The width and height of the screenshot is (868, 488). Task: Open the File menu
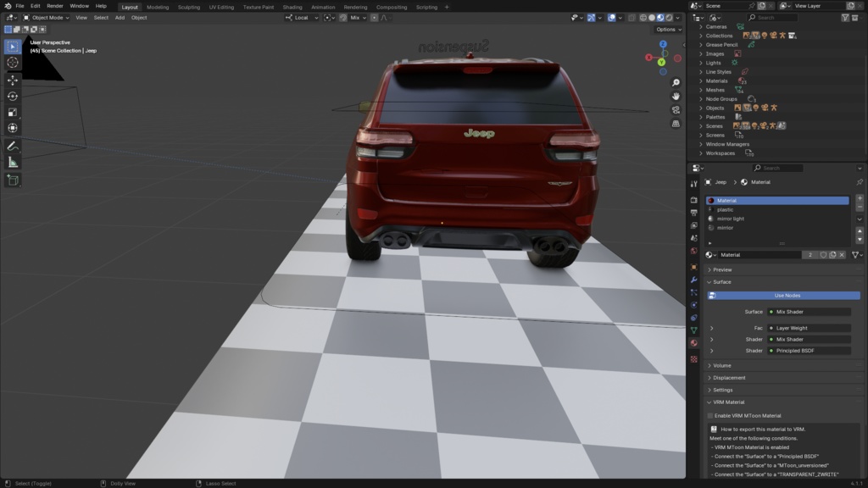(20, 6)
